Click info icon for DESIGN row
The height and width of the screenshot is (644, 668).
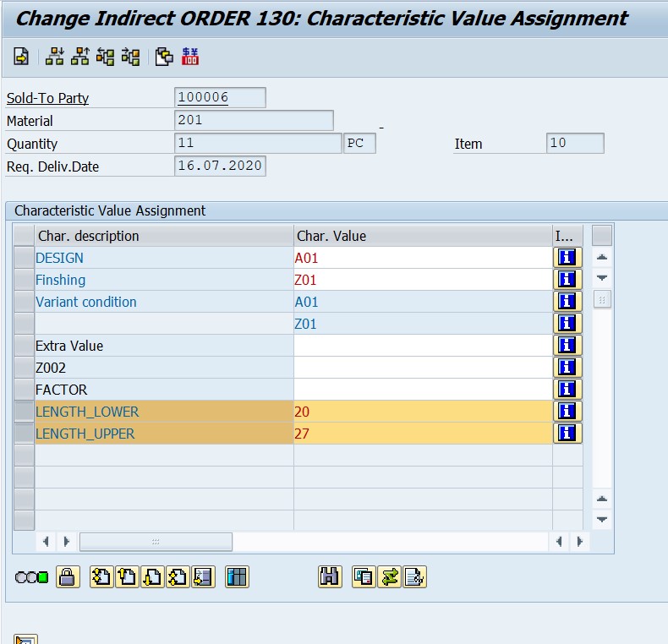tap(567, 258)
